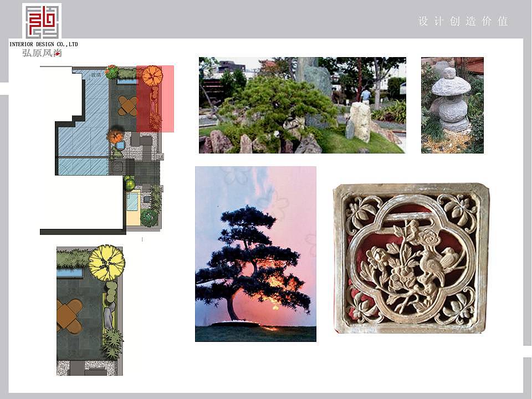This screenshot has width=532, height=399.
Task: Open the enlarged courtyard detail plan
Action: coord(90,310)
